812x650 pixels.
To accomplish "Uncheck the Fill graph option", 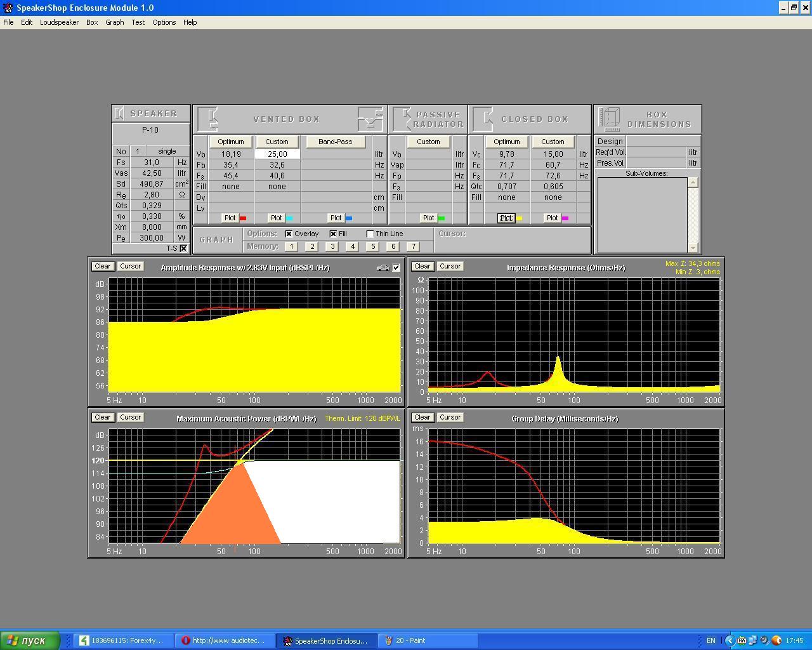I will point(333,234).
